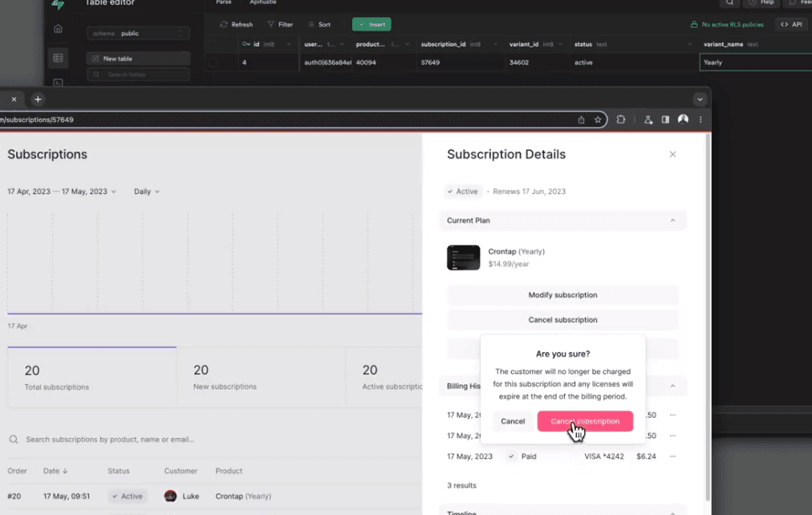Open the SQL editor icon below Table editor
812x515 pixels.
(58, 82)
